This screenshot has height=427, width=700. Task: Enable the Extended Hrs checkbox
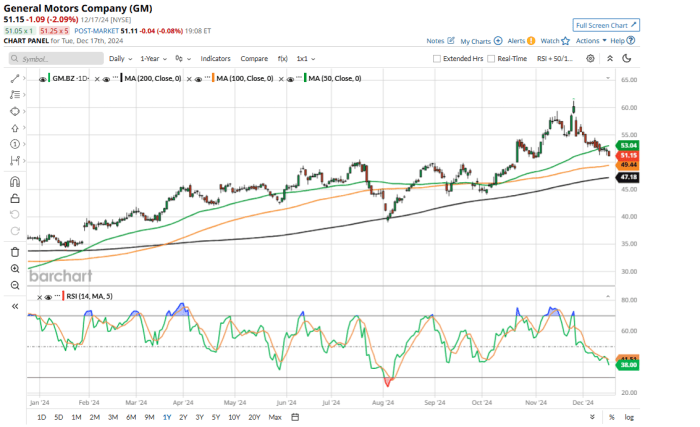pos(437,59)
